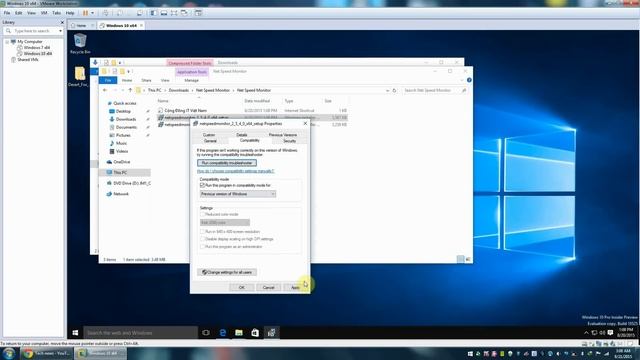Screen dimensions: 640x360
Task: Click Downloads in the address breadcrumb
Action: (179, 90)
